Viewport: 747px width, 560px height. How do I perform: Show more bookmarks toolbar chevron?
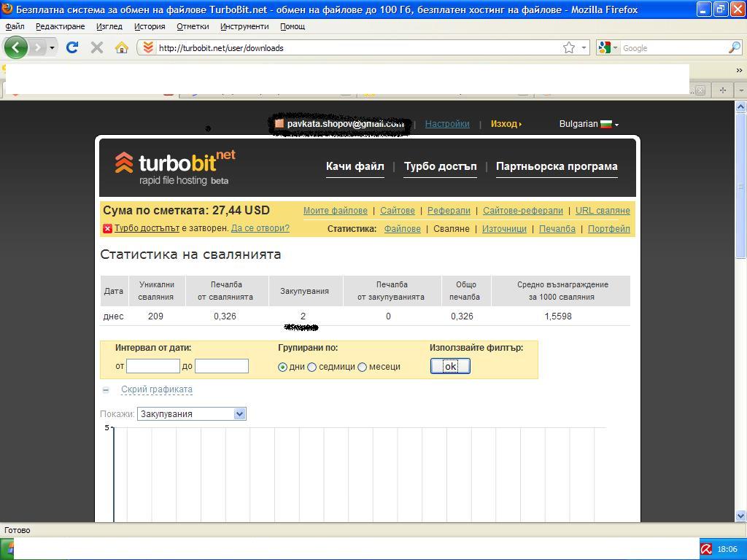(x=740, y=71)
